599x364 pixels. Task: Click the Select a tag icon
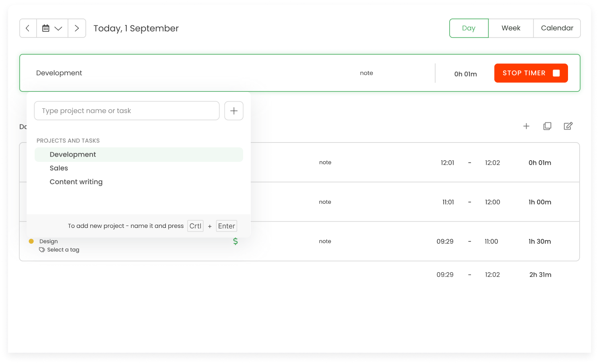click(42, 250)
